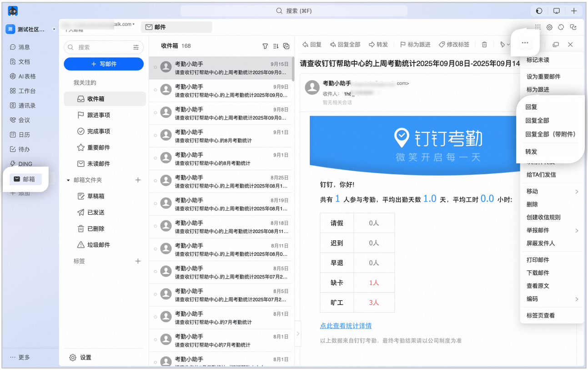The height and width of the screenshot is (370, 588).
Task: Choose 回复全部（带附件） from the menu
Action: [x=550, y=134]
